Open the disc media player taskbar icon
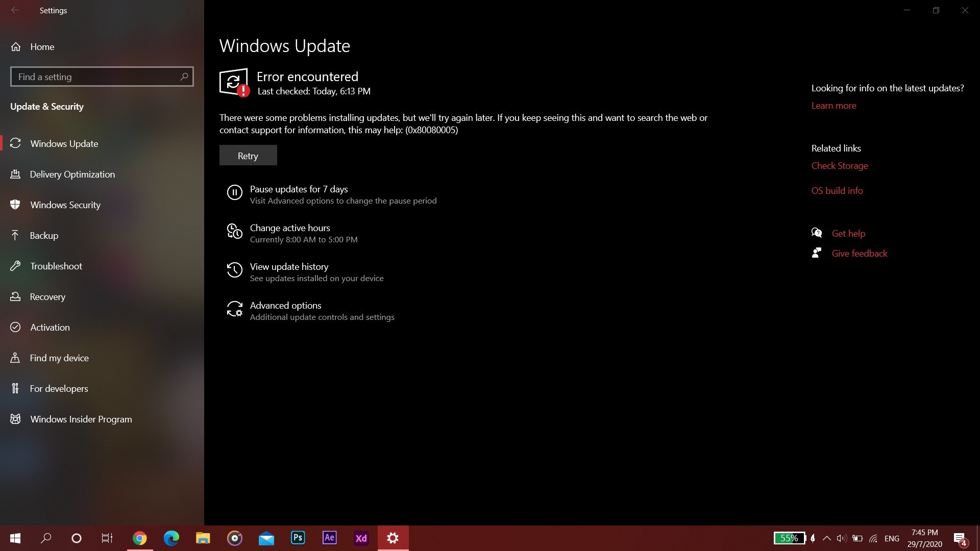 (x=234, y=538)
